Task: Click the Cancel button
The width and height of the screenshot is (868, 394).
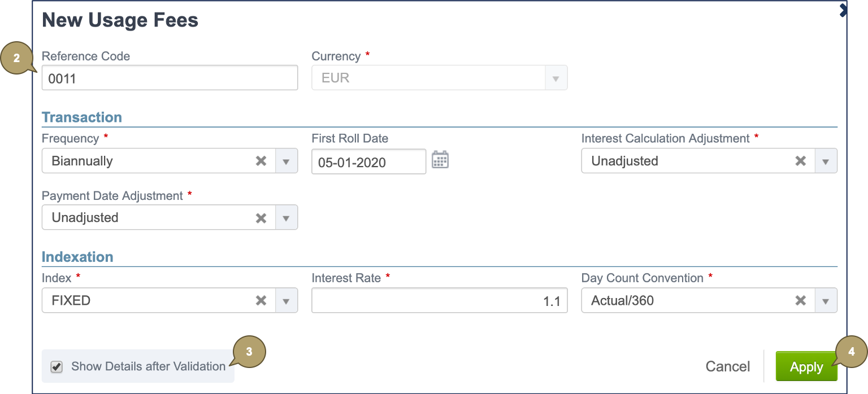Action: pyautogui.click(x=727, y=367)
